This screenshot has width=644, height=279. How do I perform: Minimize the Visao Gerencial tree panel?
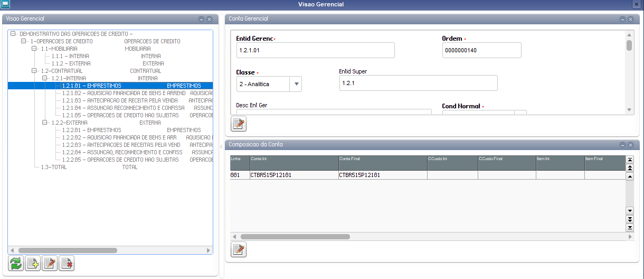pos(201,19)
